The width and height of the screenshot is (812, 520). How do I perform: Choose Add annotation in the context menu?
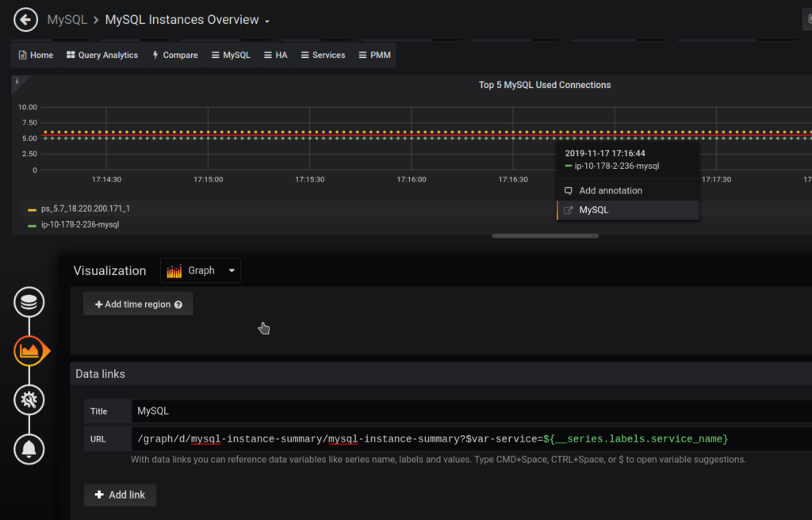(x=611, y=191)
